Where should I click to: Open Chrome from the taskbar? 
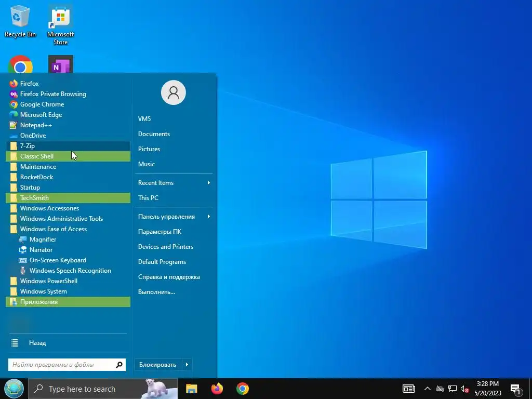pos(243,389)
